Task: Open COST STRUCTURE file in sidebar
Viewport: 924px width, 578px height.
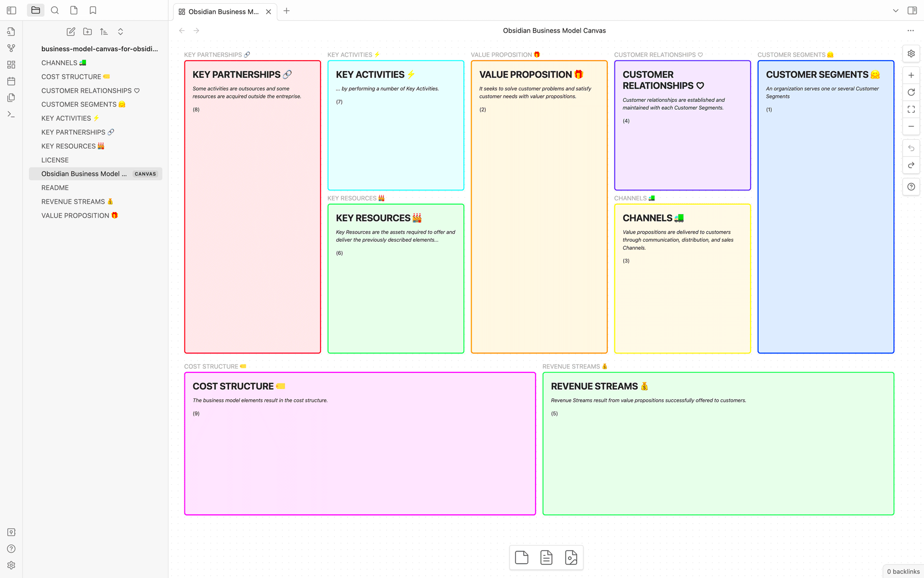Action: point(75,77)
